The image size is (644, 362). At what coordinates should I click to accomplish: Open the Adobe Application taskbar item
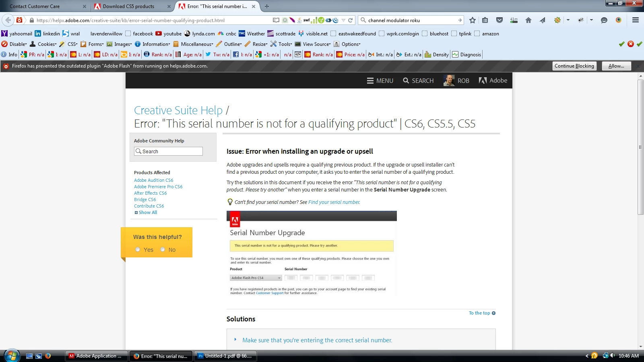click(x=97, y=356)
